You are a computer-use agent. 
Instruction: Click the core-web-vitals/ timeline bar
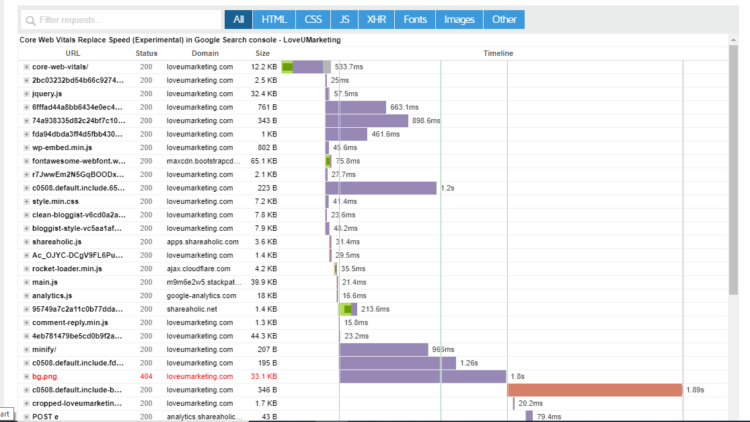pos(306,67)
